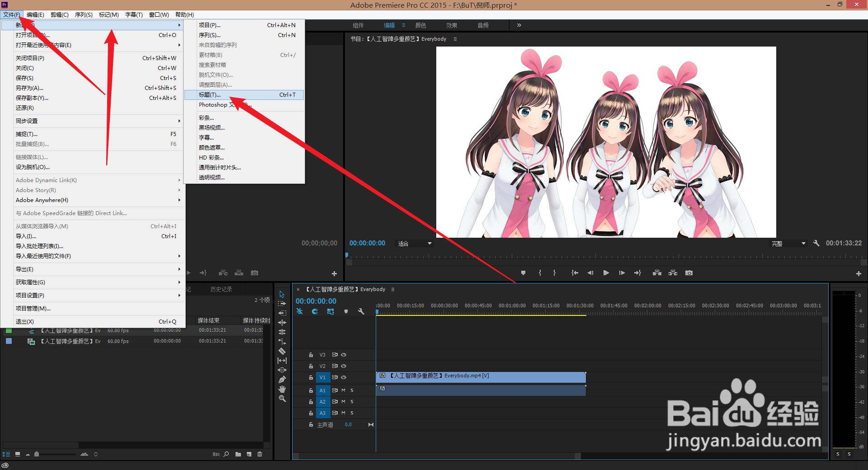Click Mark Out brace button
The height and width of the screenshot is (470, 868).
[554, 273]
